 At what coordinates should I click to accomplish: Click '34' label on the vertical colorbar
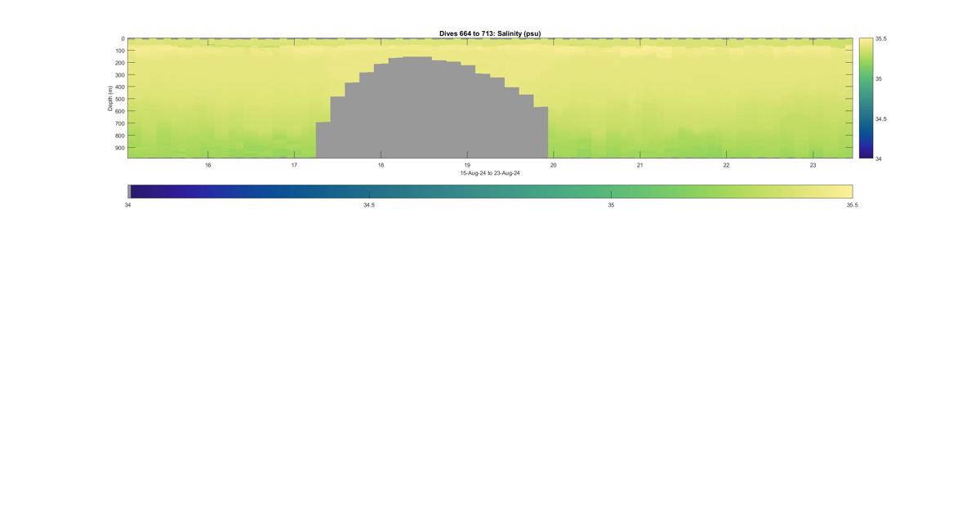click(879, 158)
